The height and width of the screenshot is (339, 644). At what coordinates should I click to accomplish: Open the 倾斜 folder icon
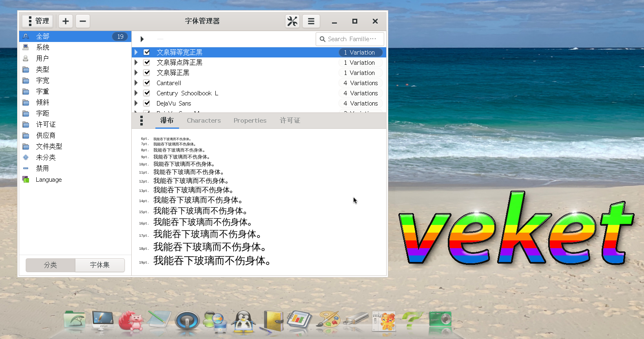(x=26, y=102)
